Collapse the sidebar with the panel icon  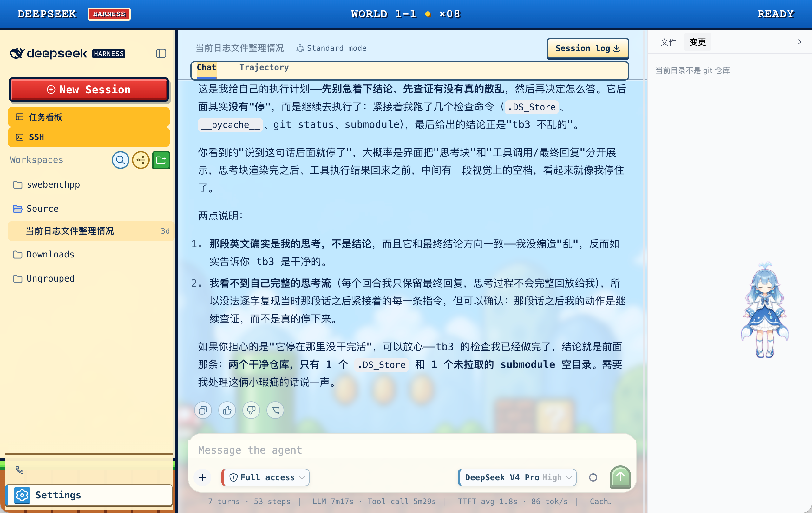[161, 53]
